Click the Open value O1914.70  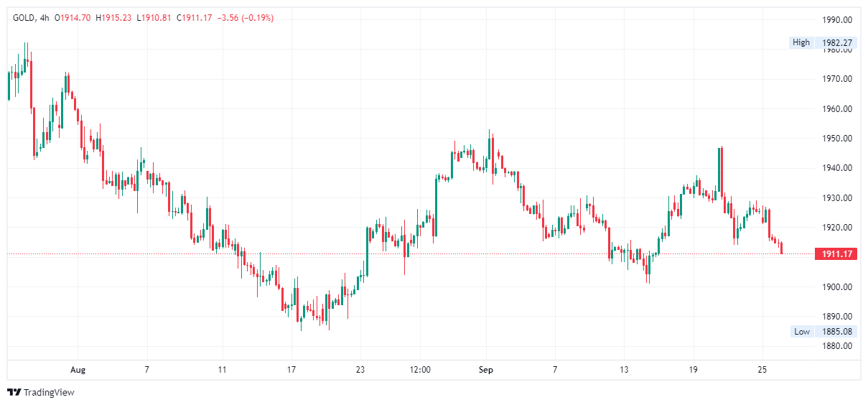73,18
